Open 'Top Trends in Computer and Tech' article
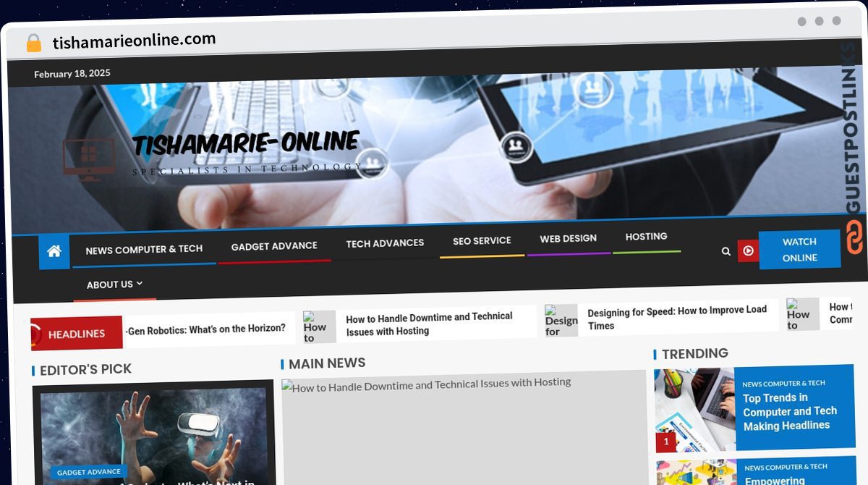Image resolution: width=868 pixels, height=485 pixels. 789,411
